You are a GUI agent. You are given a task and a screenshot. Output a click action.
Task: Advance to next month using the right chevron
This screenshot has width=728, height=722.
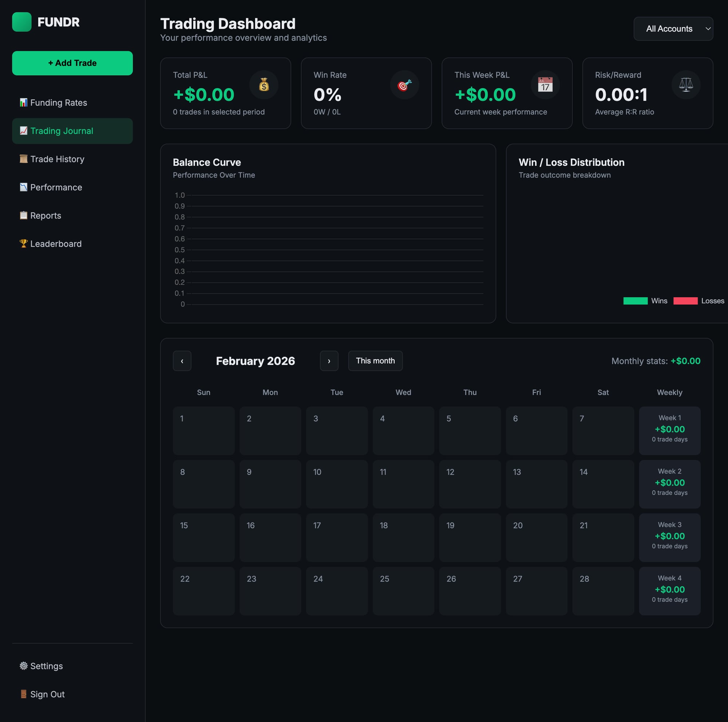tap(329, 361)
